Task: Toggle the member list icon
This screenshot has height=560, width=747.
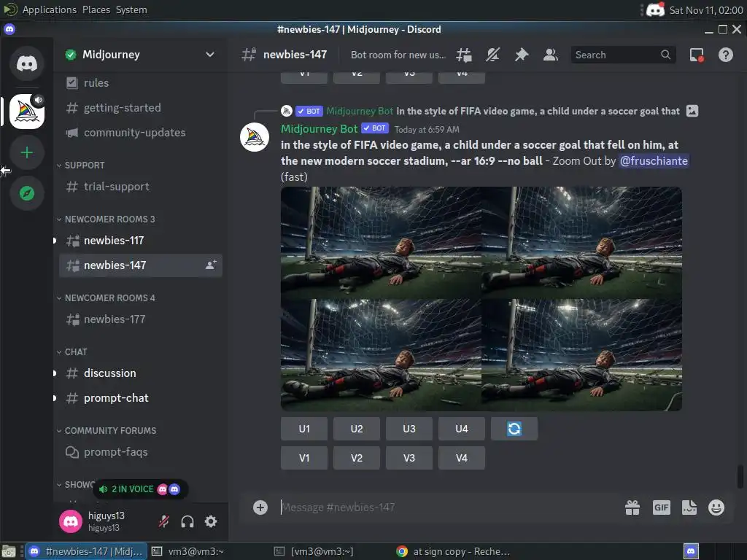Action: pos(550,55)
